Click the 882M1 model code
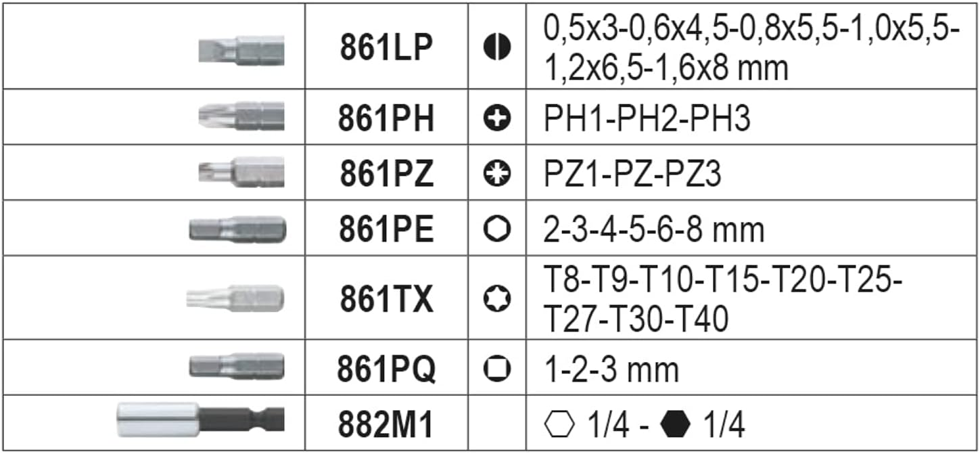 (386, 425)
